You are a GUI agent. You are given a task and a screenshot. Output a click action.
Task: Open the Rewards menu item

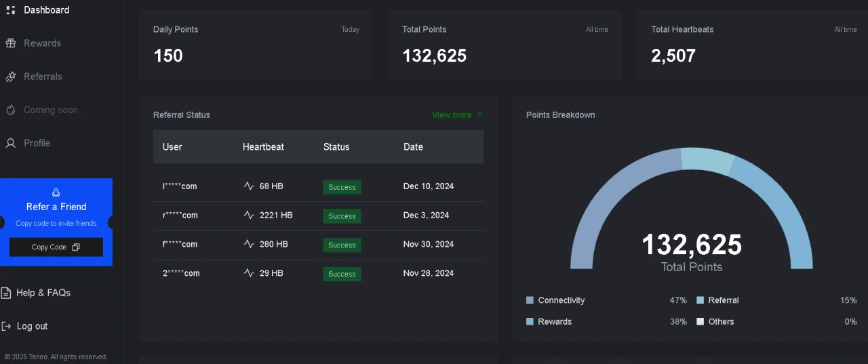42,43
